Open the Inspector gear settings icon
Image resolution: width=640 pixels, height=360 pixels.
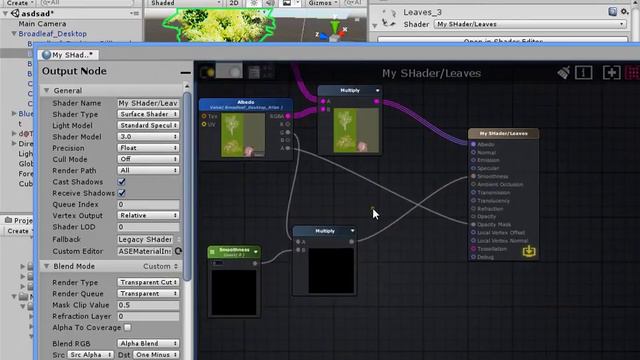(x=625, y=12)
